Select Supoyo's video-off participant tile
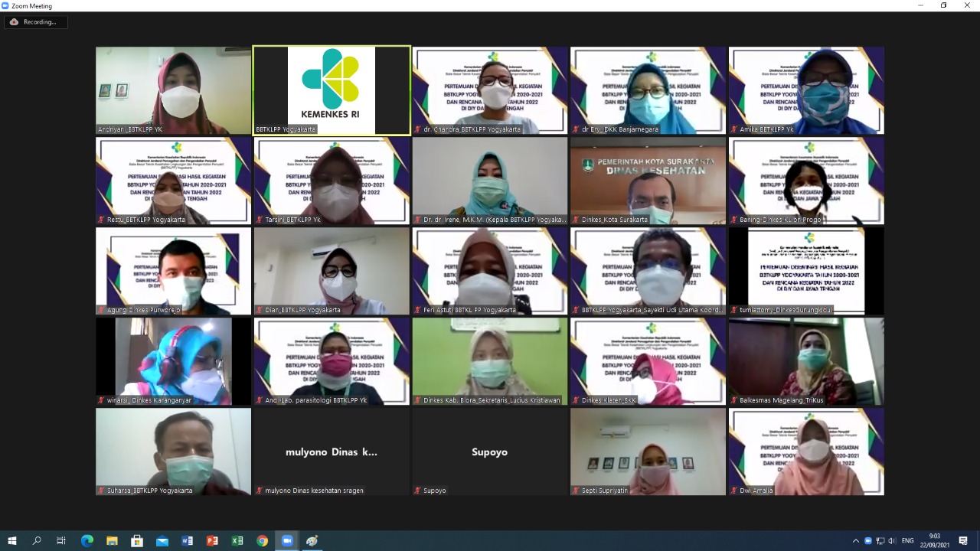The width and height of the screenshot is (980, 551). pyautogui.click(x=489, y=452)
